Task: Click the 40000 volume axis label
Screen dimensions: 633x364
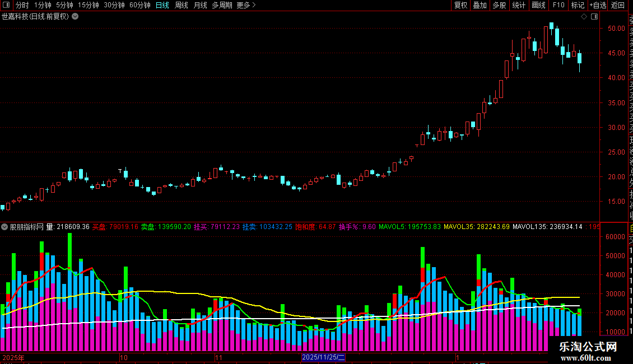Action: tap(615, 275)
